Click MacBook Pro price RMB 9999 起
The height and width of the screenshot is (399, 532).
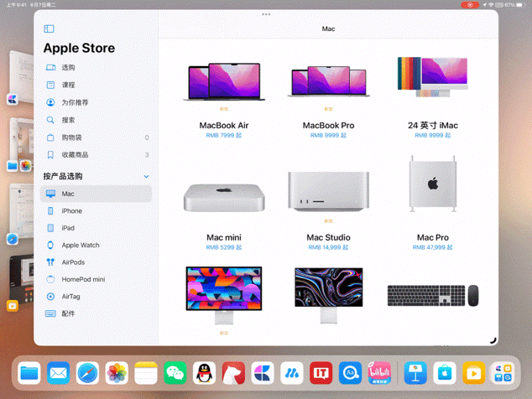tap(328, 135)
